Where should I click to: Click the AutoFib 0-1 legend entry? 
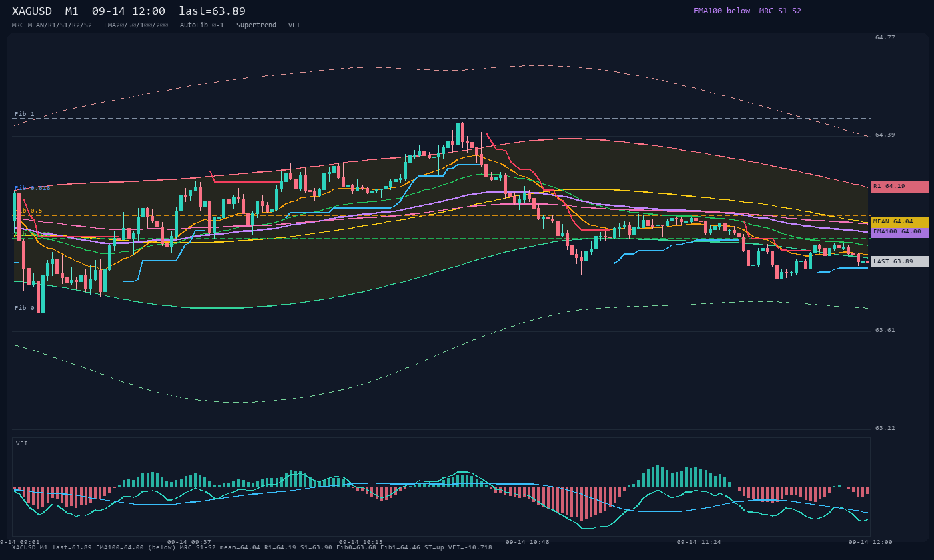(202, 25)
